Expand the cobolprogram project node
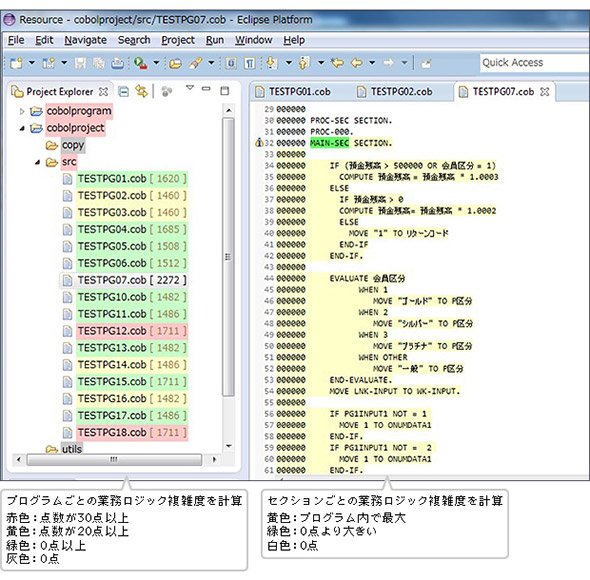The image size is (590, 580). [22, 111]
